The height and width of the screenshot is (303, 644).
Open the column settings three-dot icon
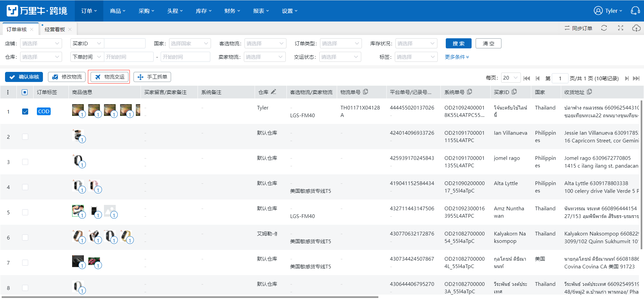[x=8, y=92]
